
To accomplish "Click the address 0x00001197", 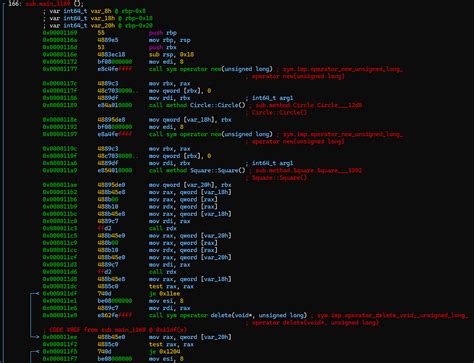I will [60, 134].
